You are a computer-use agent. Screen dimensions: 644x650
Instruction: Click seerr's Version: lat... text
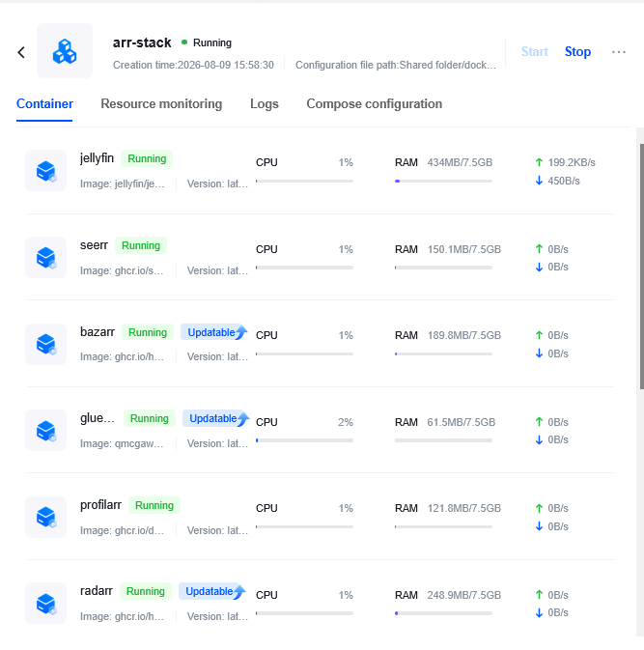[217, 270]
